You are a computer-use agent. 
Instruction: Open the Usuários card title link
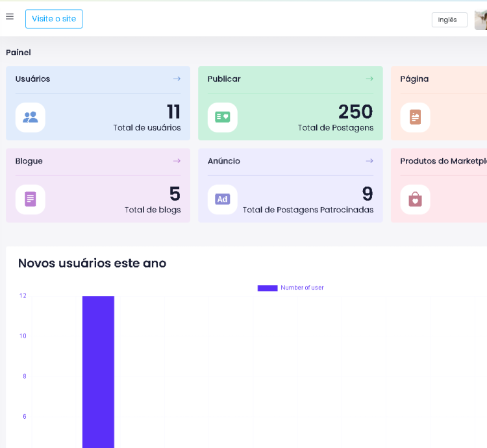pos(33,79)
